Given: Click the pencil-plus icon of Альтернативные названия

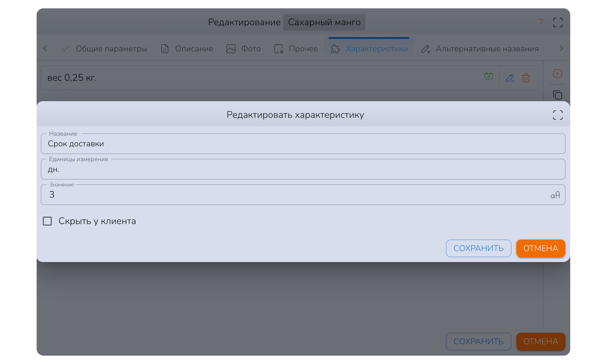Looking at the screenshot, I should (426, 49).
